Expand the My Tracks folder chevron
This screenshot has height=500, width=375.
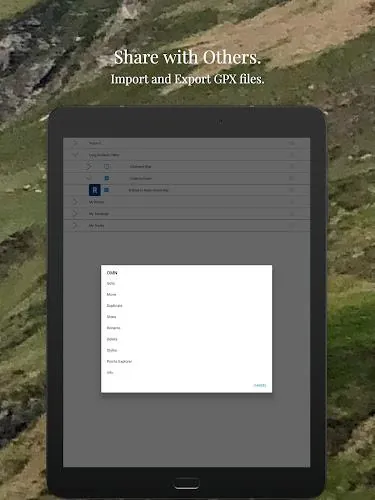pos(75,225)
